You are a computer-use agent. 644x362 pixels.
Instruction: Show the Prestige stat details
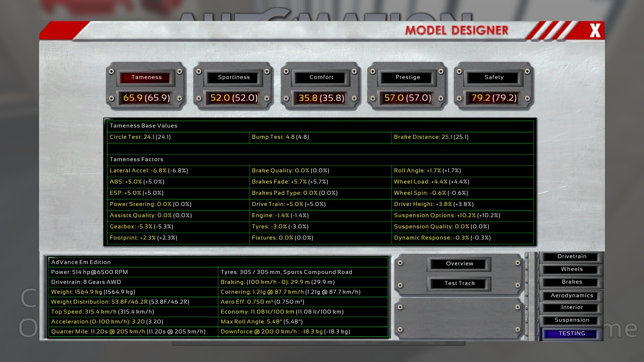(408, 77)
